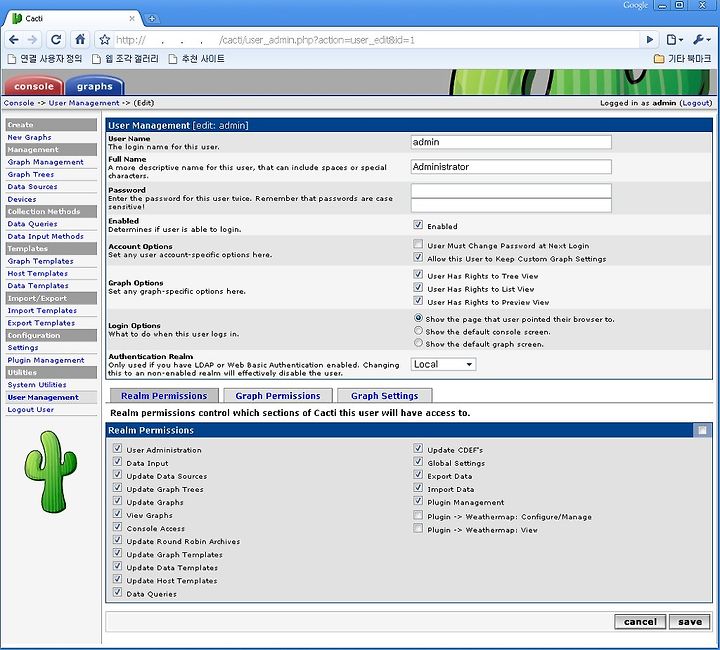Image resolution: width=720 pixels, height=650 pixels.
Task: Open Data Queries in the sidebar
Action: point(32,224)
